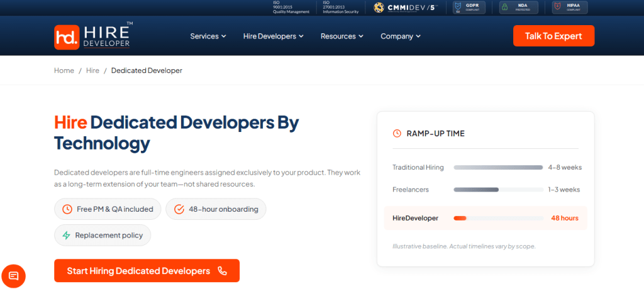The height and width of the screenshot is (289, 644).
Task: Click the 4–8 weeks value
Action: (x=565, y=168)
